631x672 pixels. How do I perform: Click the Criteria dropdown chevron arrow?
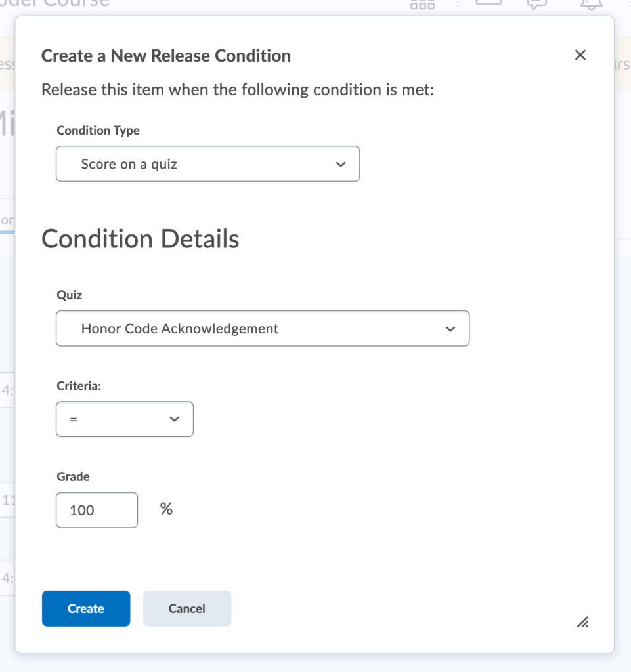[176, 419]
